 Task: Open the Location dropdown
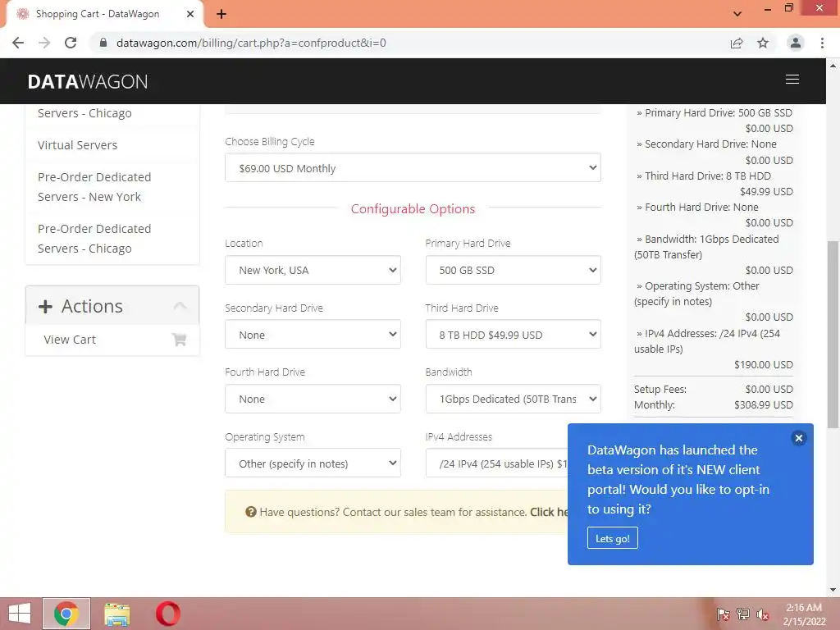[313, 270]
